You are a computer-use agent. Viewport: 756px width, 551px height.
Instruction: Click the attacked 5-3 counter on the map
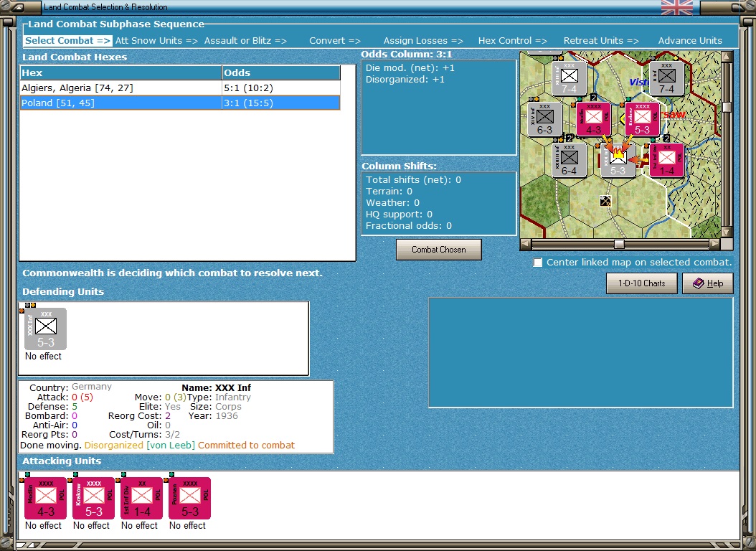pyautogui.click(x=618, y=161)
